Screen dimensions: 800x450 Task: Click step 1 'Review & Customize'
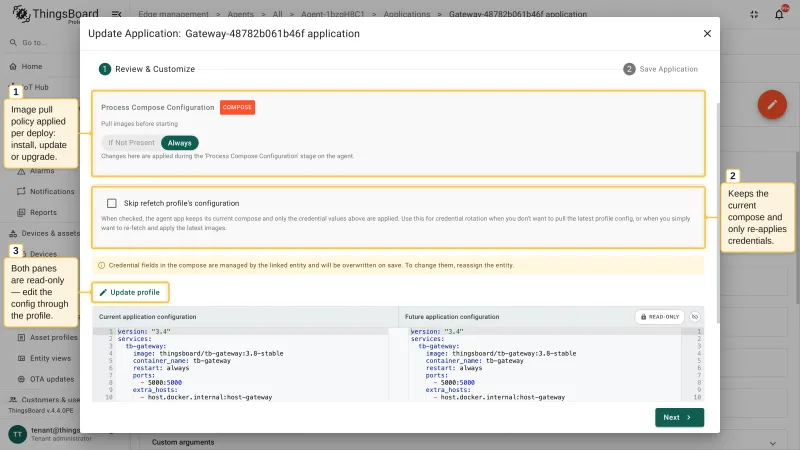click(147, 69)
